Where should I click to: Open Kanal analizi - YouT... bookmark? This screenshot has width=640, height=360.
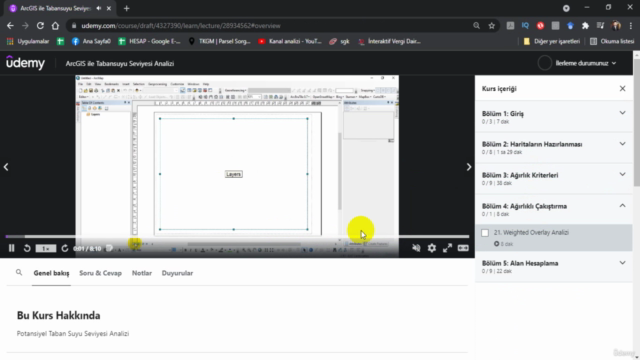click(290, 41)
